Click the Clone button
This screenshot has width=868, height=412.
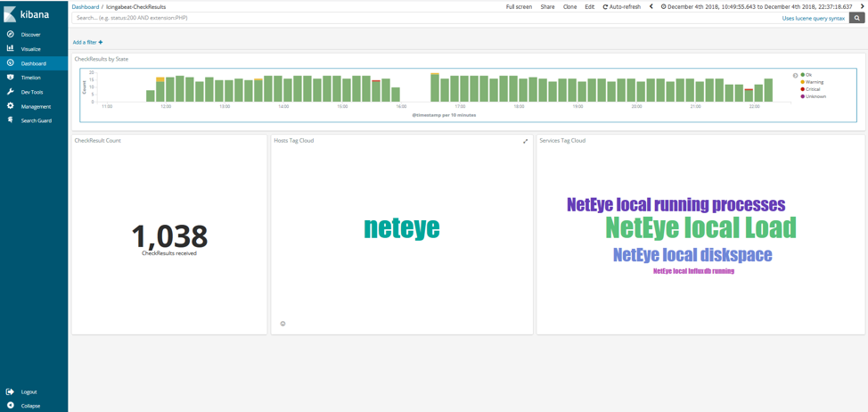pos(569,6)
